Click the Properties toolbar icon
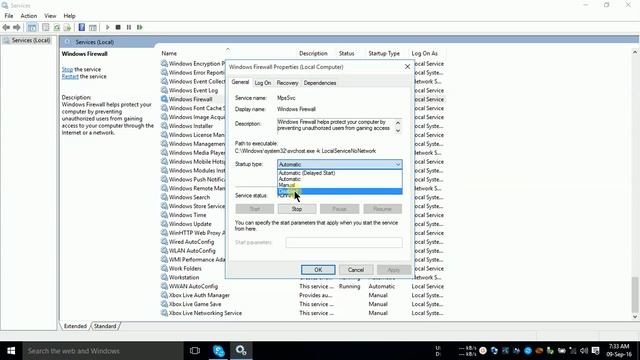 [x=45, y=27]
